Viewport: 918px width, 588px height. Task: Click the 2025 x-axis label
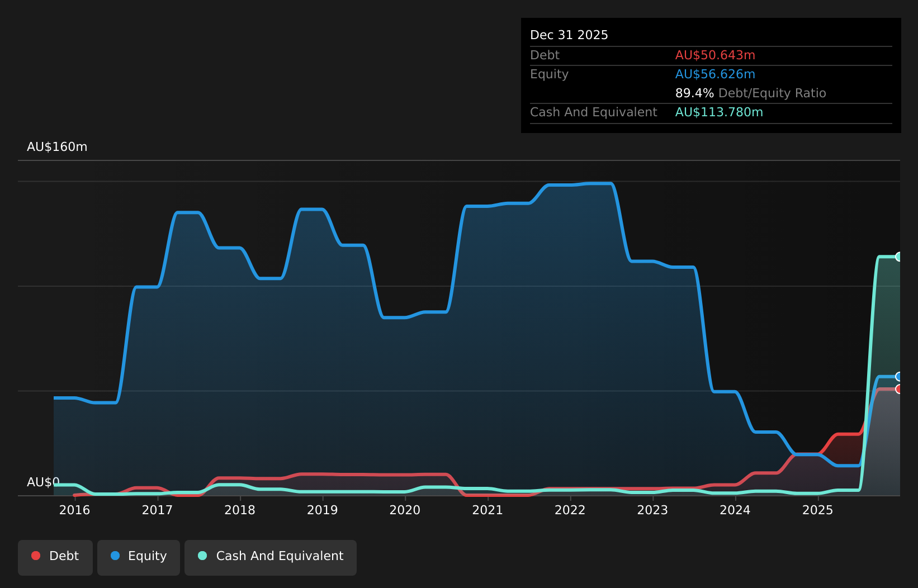point(818,510)
